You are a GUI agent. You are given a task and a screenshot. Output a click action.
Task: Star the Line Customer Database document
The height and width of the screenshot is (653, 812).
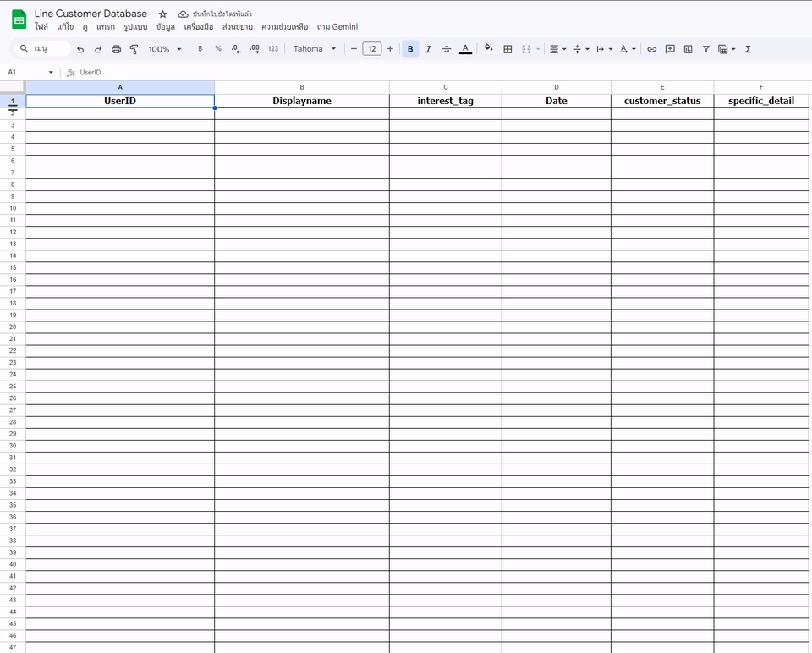(163, 14)
